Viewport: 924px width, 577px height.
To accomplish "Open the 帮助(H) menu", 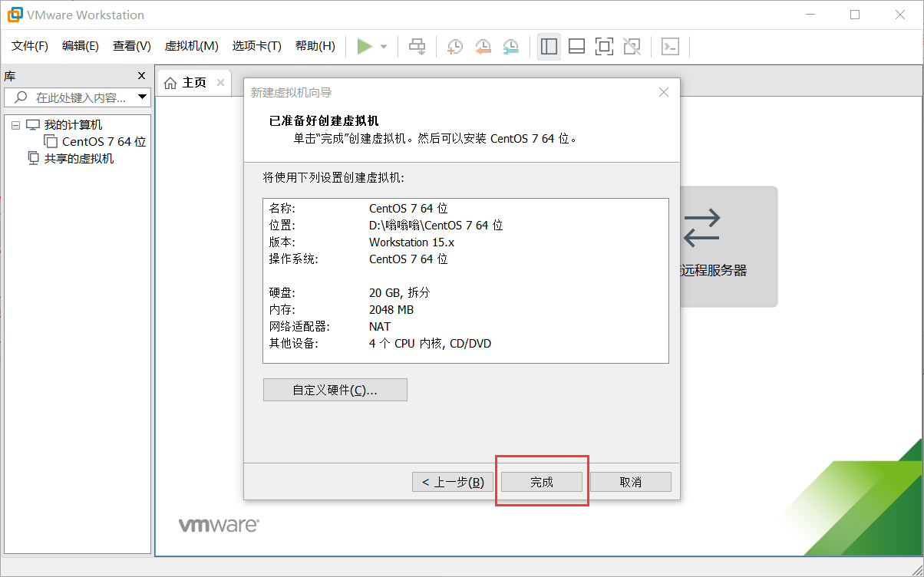I will click(x=315, y=46).
